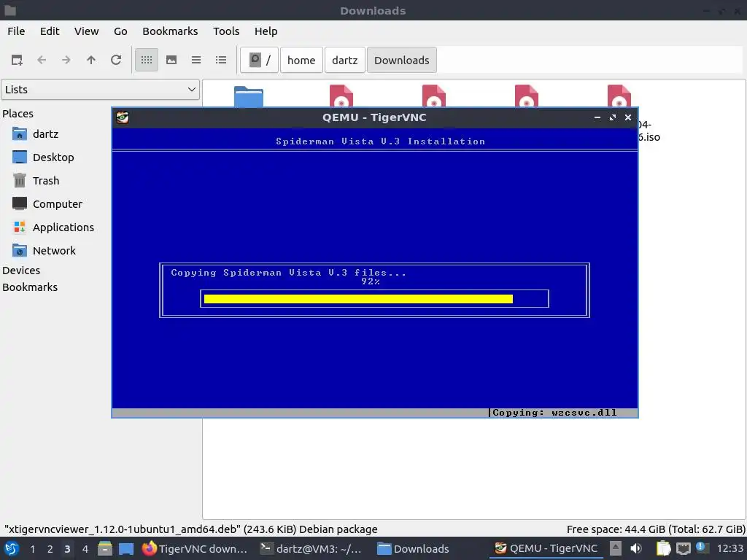Launch file manager from panel quicklaunch
Screen dimensions: 747x560
click(x=105, y=549)
